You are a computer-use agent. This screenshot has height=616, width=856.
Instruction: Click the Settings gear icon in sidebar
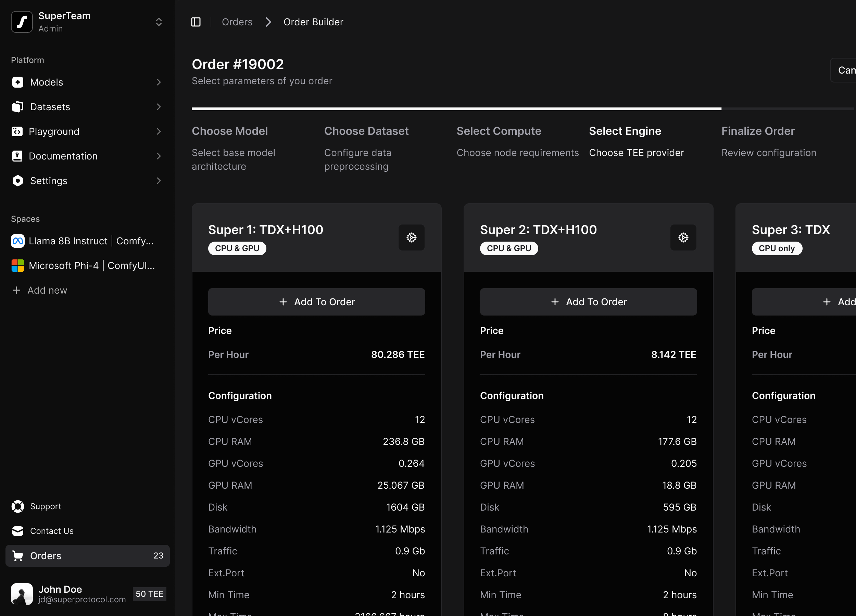click(x=17, y=181)
